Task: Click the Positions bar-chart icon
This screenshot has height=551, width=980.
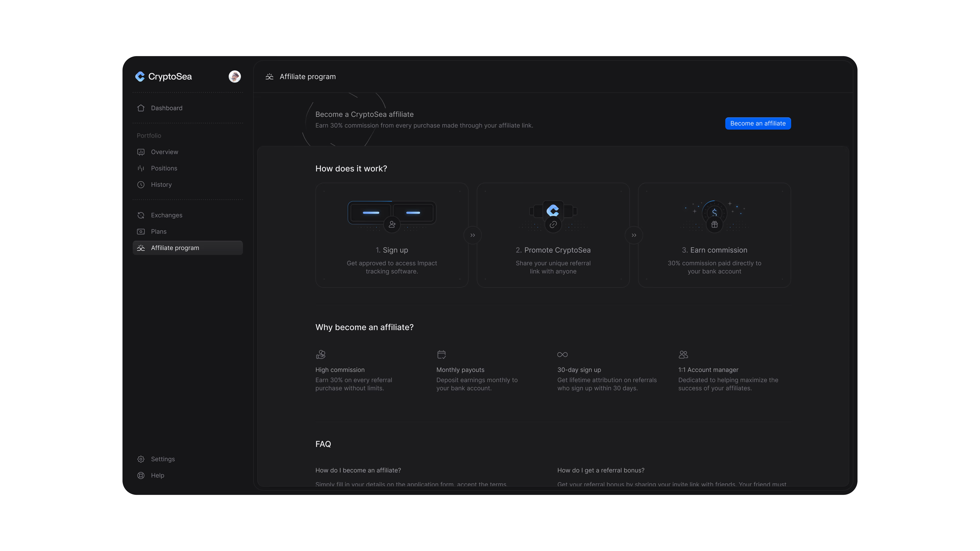Action: pyautogui.click(x=141, y=168)
